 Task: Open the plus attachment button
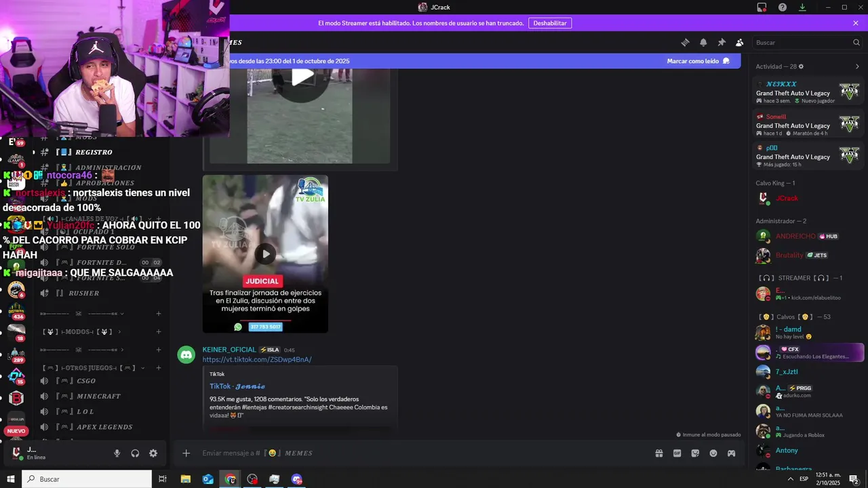click(x=186, y=453)
